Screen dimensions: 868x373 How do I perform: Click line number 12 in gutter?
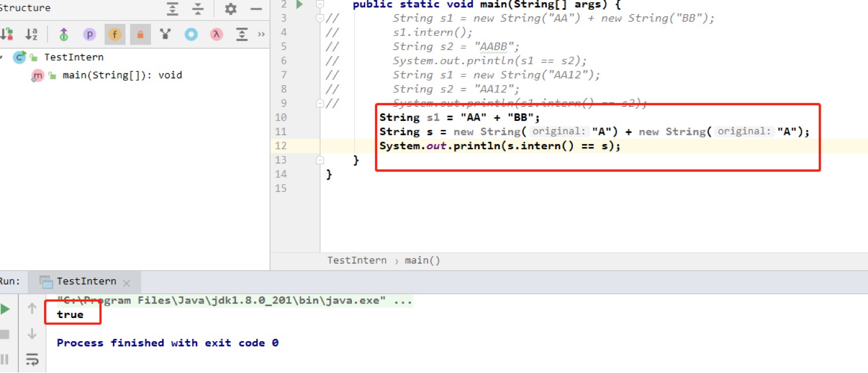[x=281, y=146]
